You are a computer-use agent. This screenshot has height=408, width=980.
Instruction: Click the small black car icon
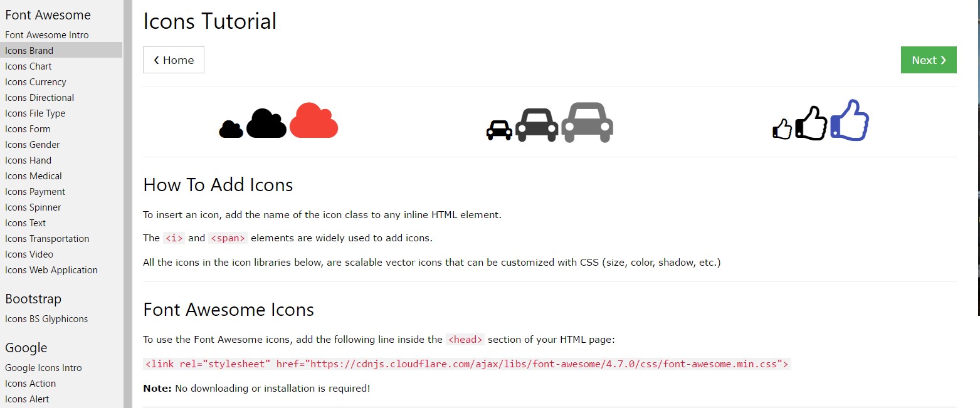pos(499,130)
